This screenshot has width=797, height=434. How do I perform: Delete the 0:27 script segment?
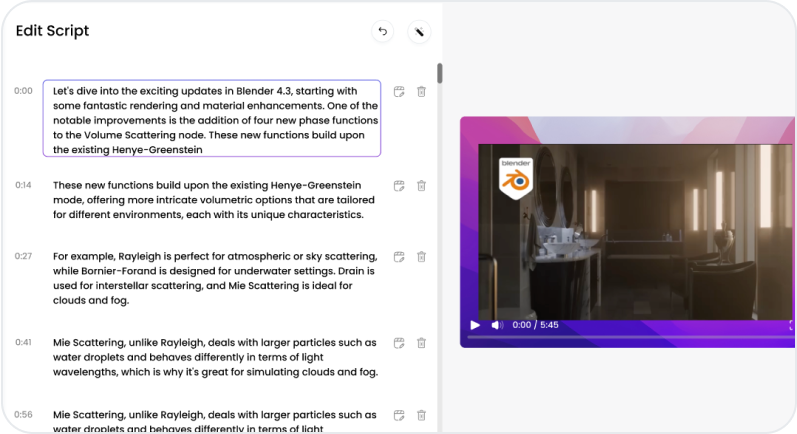tap(421, 257)
